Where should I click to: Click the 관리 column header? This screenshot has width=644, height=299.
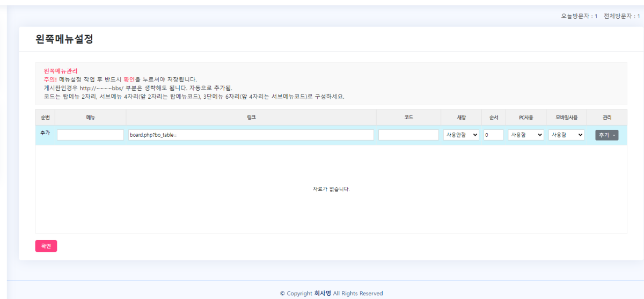point(606,117)
